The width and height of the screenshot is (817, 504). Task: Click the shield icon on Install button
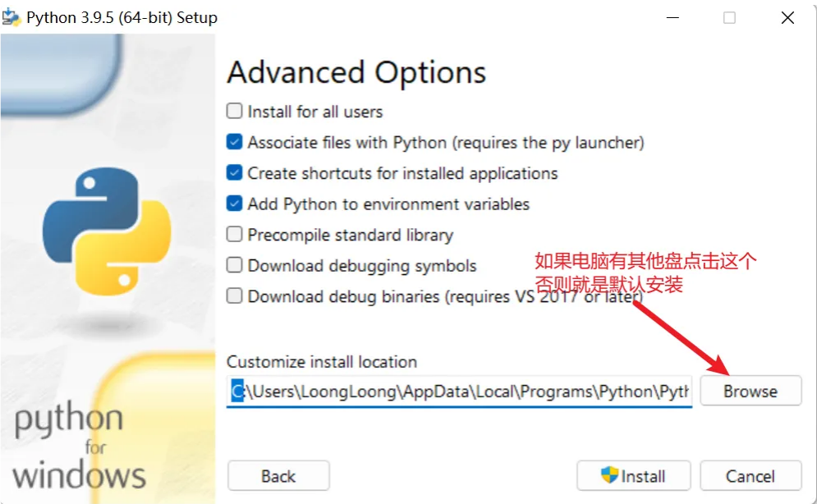click(x=608, y=474)
